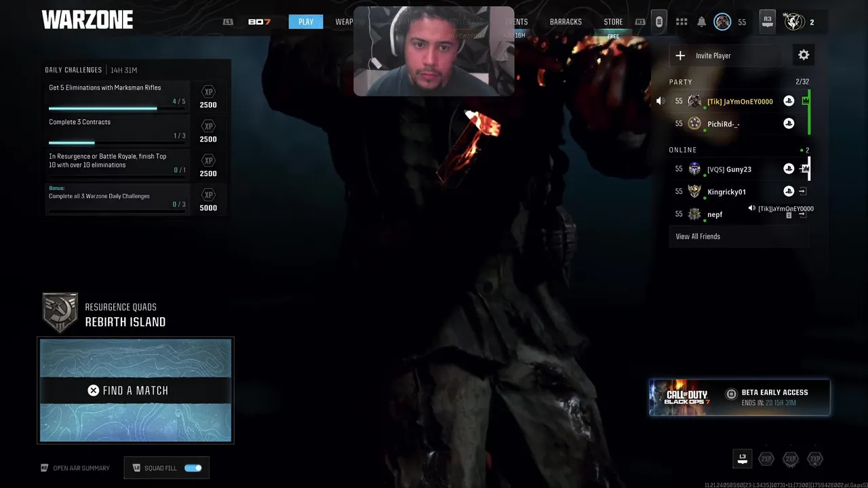Open the Barracks tab
868x488 pixels.
pos(566,22)
